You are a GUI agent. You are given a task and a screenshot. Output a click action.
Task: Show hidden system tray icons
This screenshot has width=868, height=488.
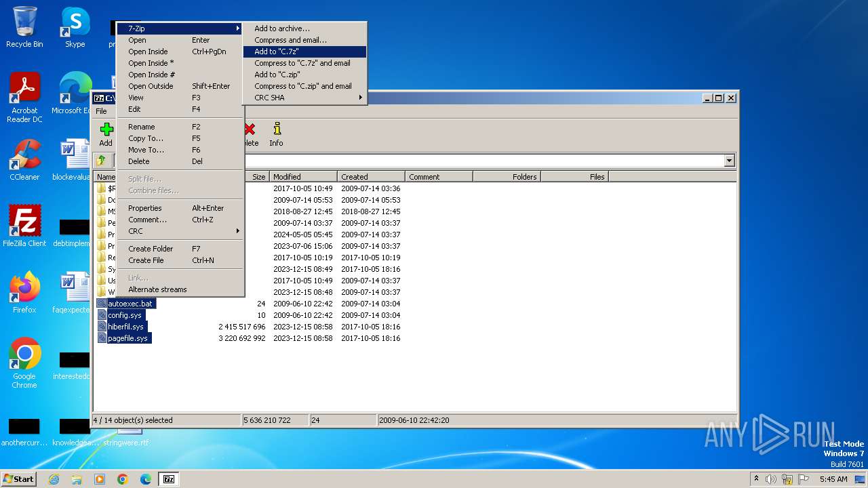point(756,479)
